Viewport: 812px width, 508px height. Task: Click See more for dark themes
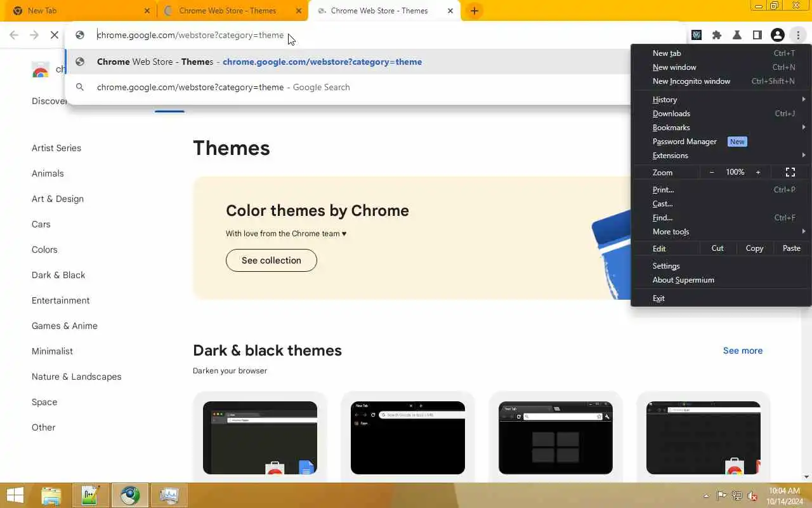tap(743, 351)
